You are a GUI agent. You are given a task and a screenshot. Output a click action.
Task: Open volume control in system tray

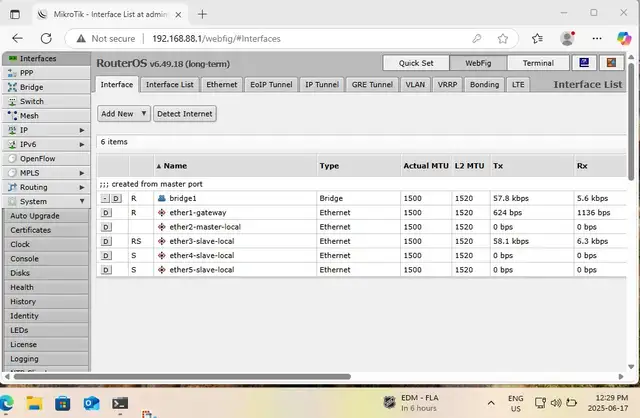point(556,403)
